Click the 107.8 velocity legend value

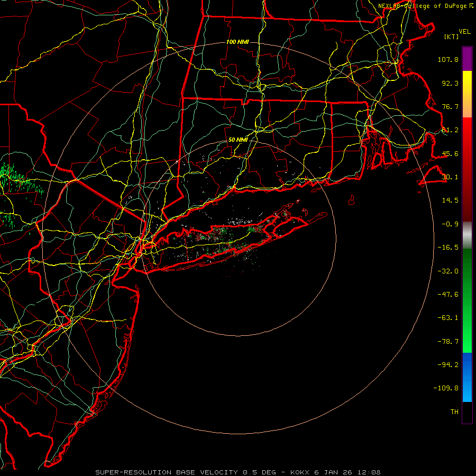click(x=448, y=59)
